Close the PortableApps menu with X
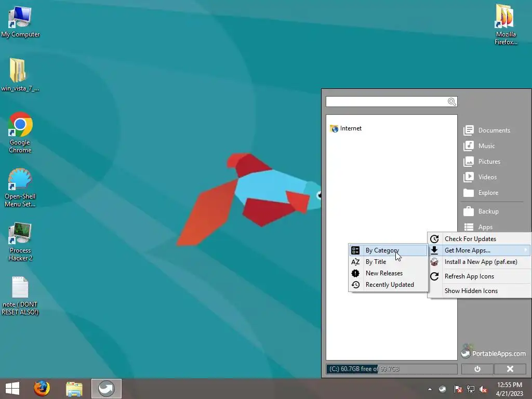532x399 pixels. pos(510,369)
